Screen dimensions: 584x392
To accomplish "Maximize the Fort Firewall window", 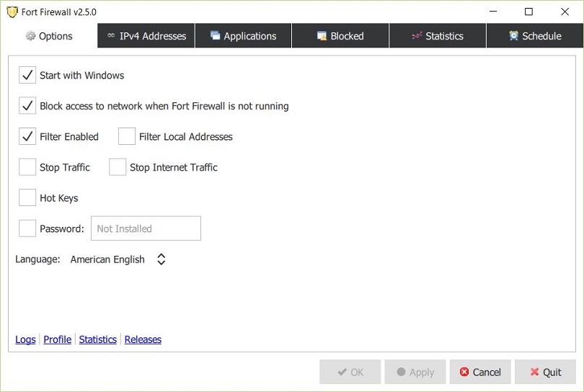I will 528,12.
